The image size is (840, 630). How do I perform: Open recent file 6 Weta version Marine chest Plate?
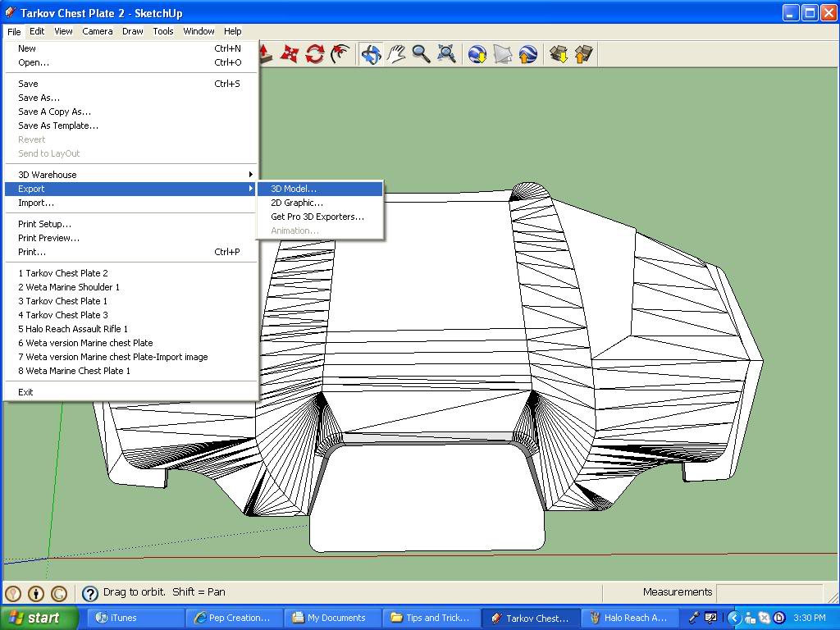tap(130, 343)
